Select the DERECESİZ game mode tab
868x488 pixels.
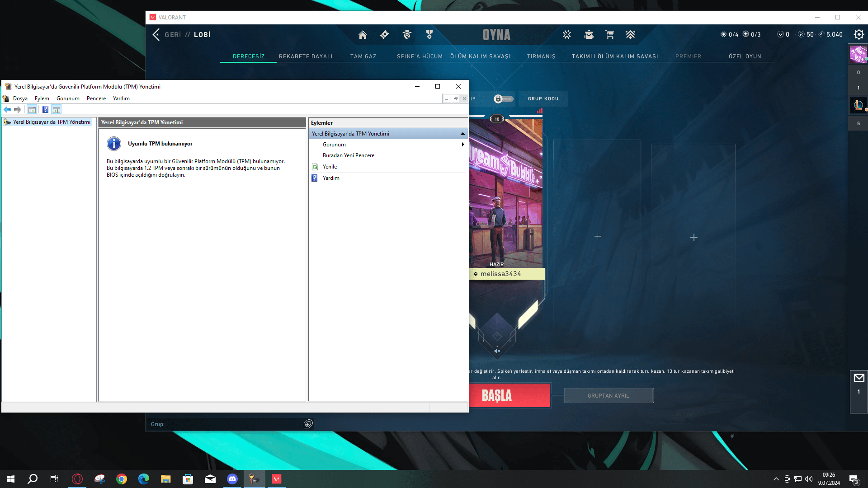click(x=249, y=56)
